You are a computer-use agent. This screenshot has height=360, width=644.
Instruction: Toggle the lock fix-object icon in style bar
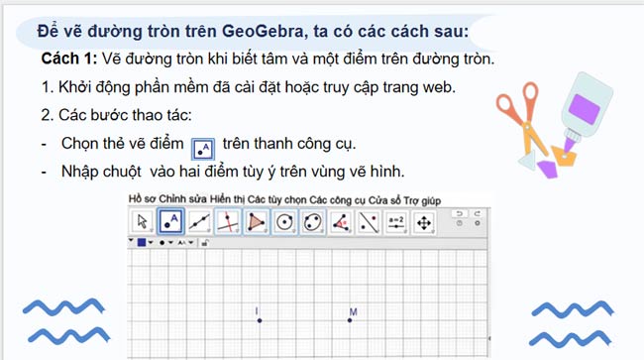click(204, 243)
